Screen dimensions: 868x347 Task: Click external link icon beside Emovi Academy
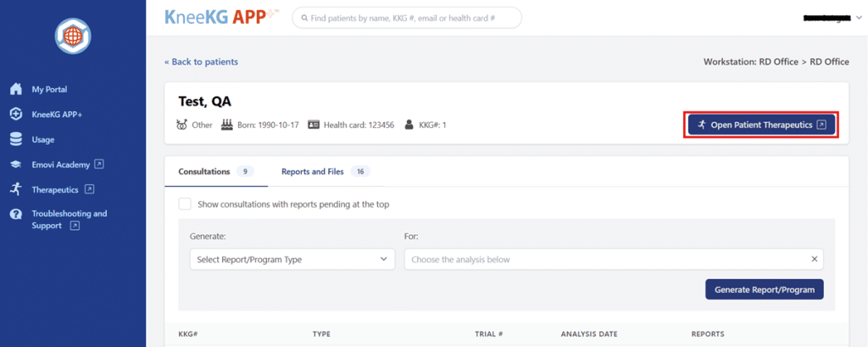(99, 164)
